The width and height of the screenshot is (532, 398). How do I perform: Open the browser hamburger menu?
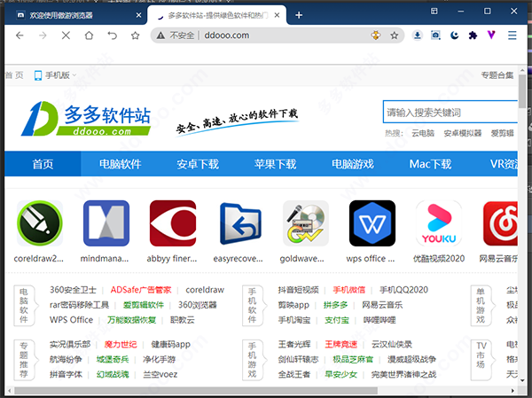(x=512, y=35)
